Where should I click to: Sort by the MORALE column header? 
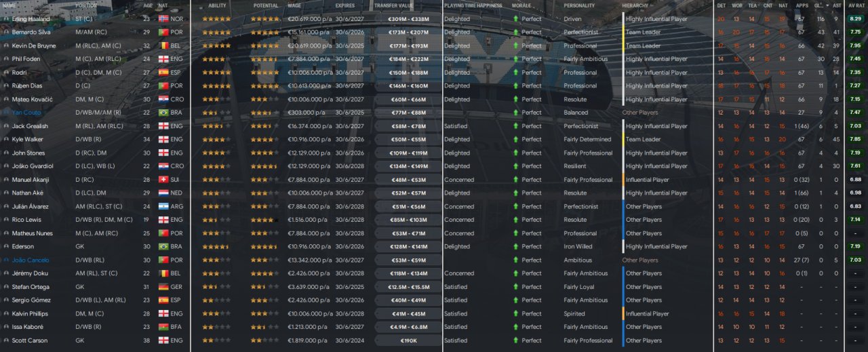(521, 5)
